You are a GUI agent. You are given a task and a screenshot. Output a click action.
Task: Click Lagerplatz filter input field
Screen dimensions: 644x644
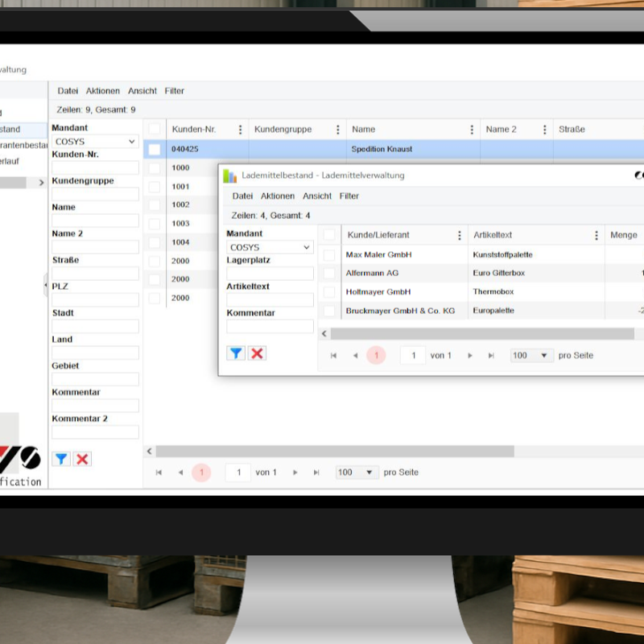click(x=270, y=274)
